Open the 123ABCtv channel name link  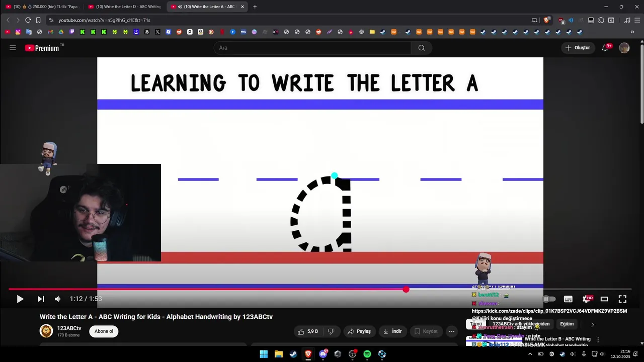tap(69, 328)
